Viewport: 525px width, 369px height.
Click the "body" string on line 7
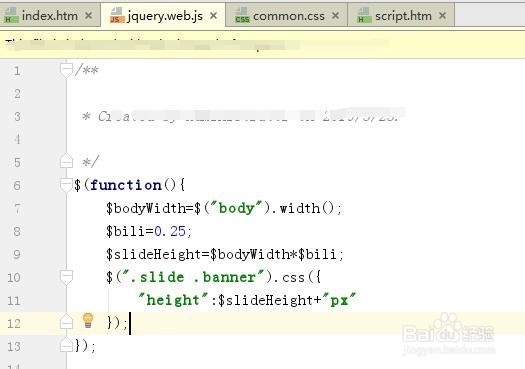tap(236, 208)
